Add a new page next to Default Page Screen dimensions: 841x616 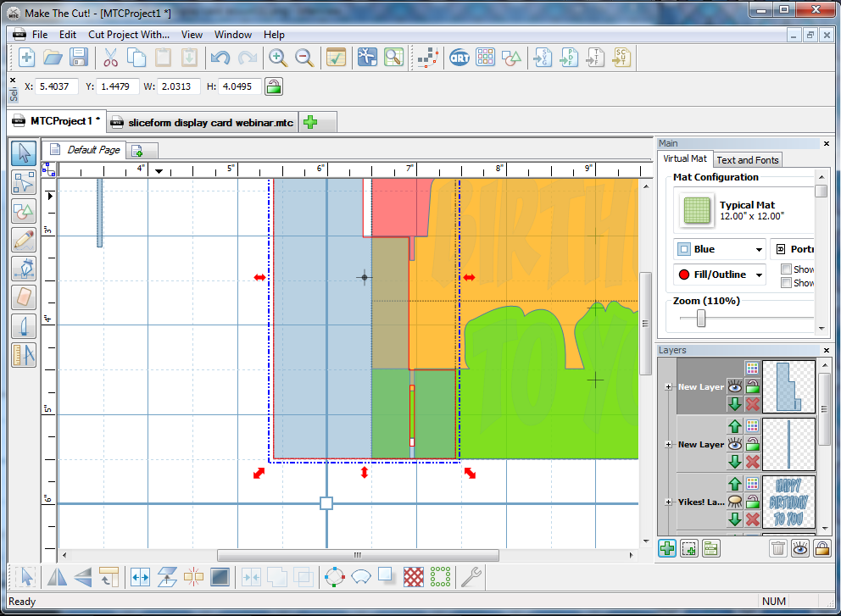[x=136, y=151]
